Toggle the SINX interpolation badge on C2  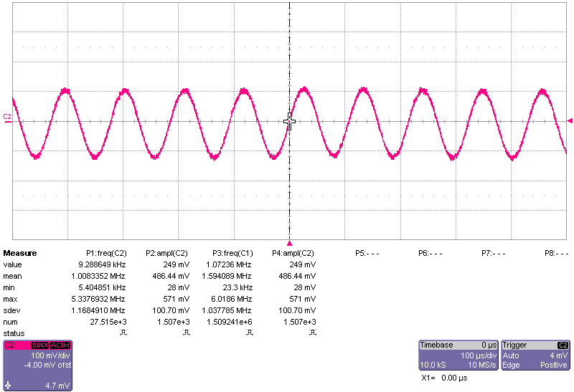pos(39,345)
